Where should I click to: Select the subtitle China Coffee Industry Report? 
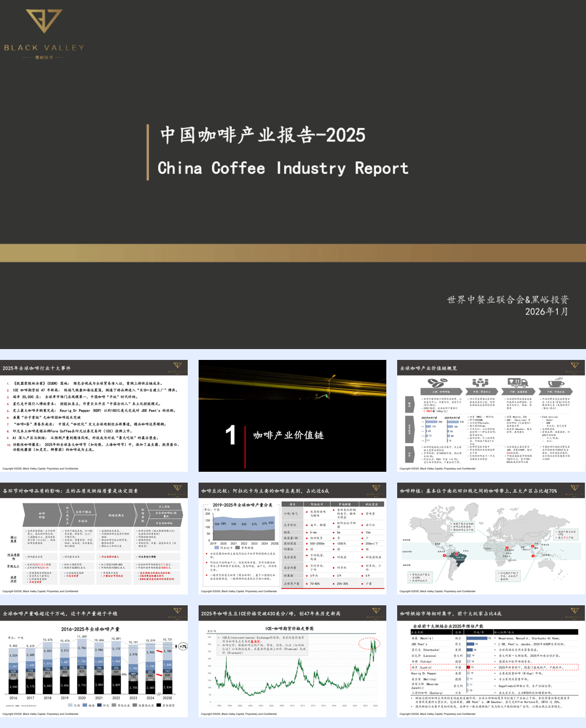283,168
